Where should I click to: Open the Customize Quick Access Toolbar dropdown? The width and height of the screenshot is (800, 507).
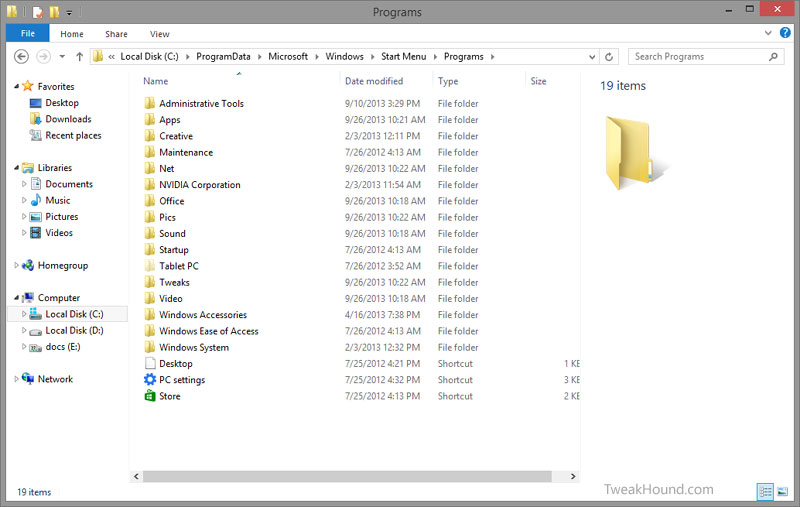point(69,12)
